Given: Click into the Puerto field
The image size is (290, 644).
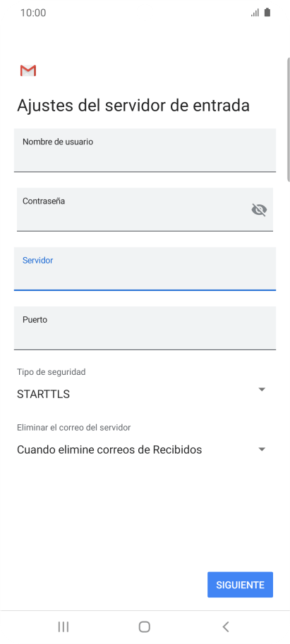Looking at the screenshot, I should [x=145, y=328].
